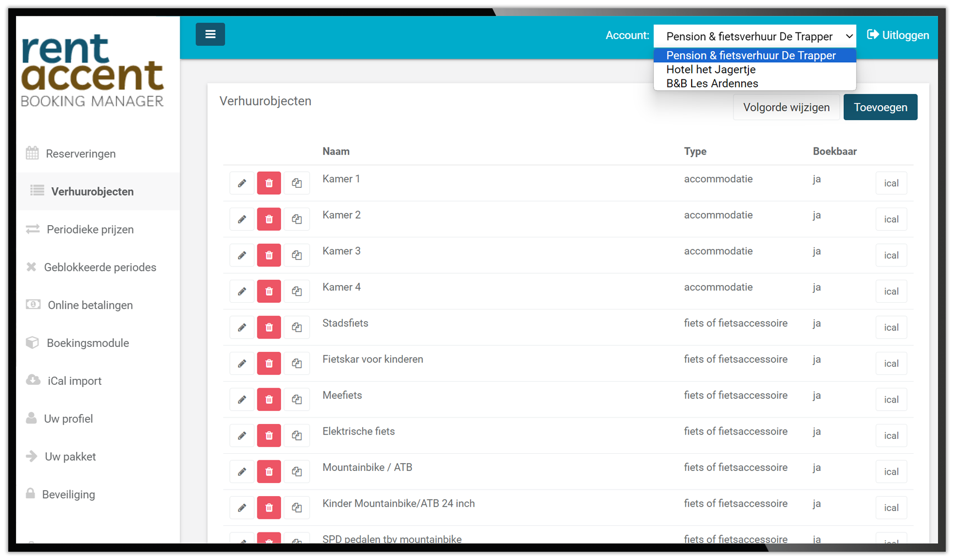The image size is (954, 560).
Task: Edit Fietskar voor kinderen entry
Action: (x=242, y=363)
